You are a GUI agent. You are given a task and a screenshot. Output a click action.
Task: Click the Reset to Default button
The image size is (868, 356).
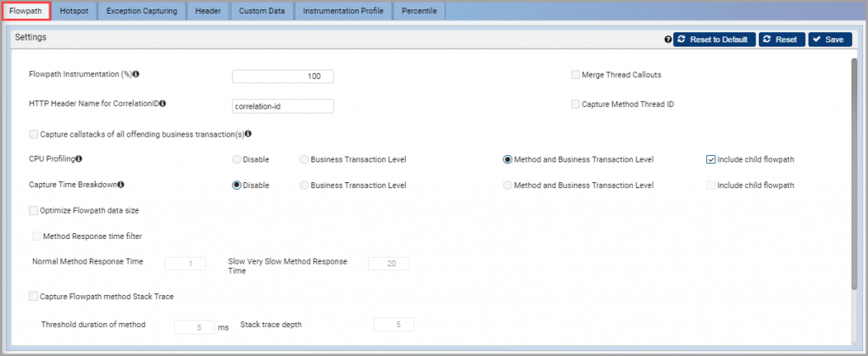click(x=714, y=40)
